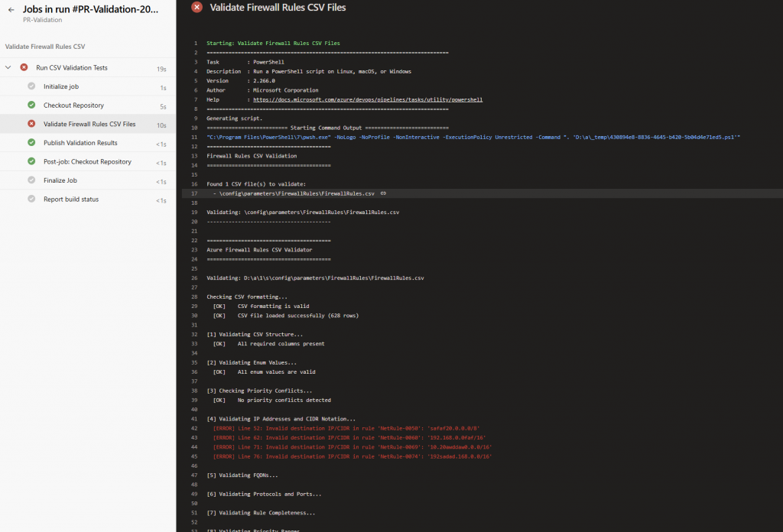
Task: Copy link icon on log line 17
Action: pyautogui.click(x=383, y=193)
